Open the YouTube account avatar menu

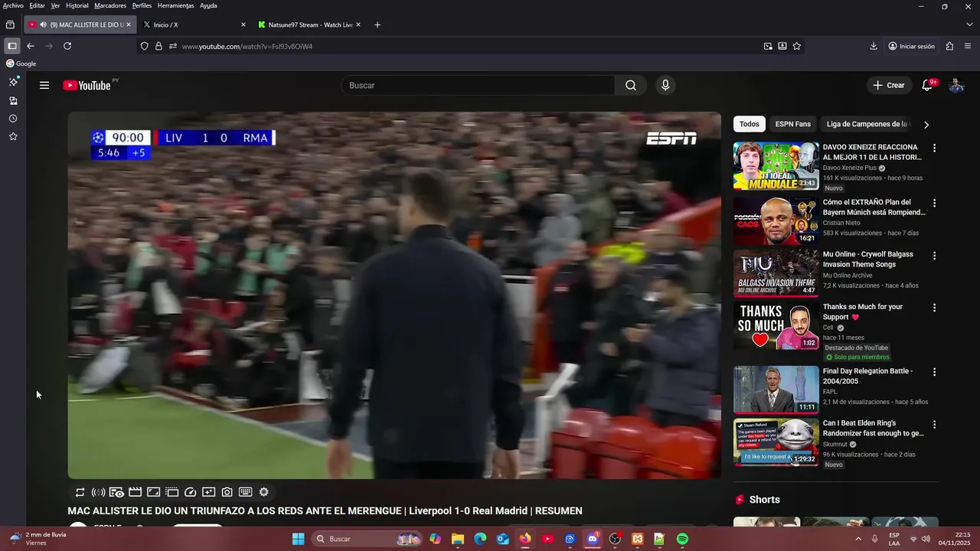tap(956, 85)
